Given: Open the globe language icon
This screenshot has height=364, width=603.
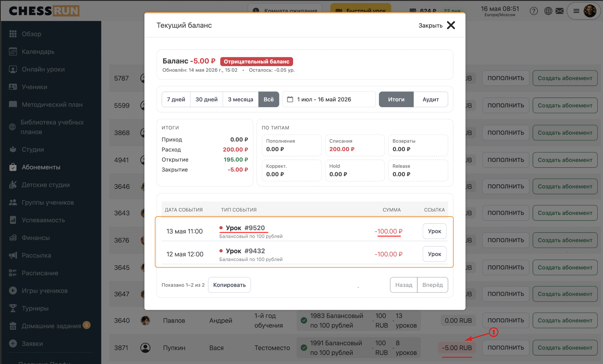Looking at the screenshot, I should click(548, 11).
